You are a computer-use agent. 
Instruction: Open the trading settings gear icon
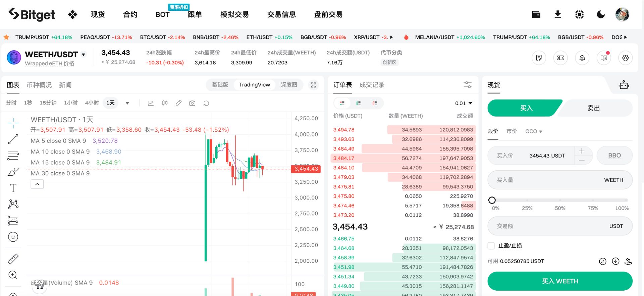[626, 58]
